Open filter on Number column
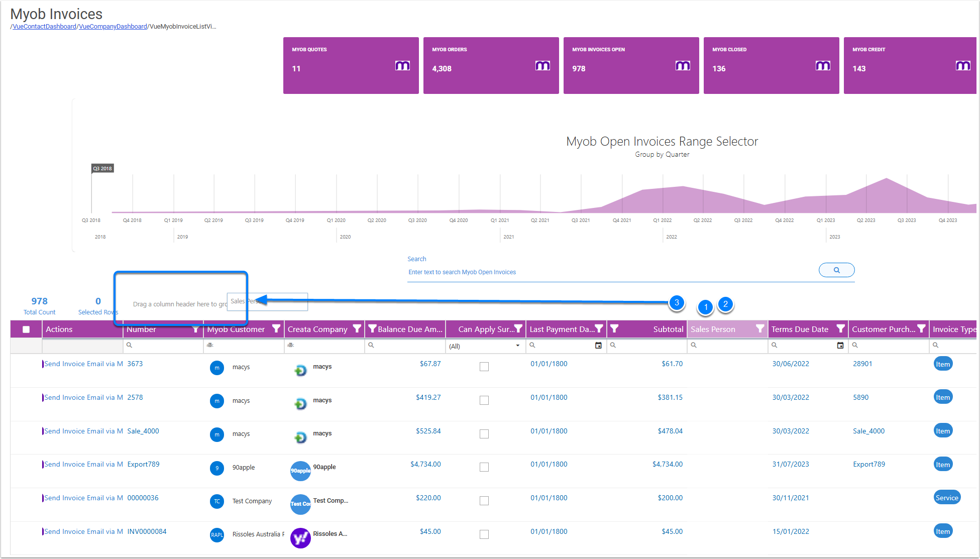 coord(196,329)
